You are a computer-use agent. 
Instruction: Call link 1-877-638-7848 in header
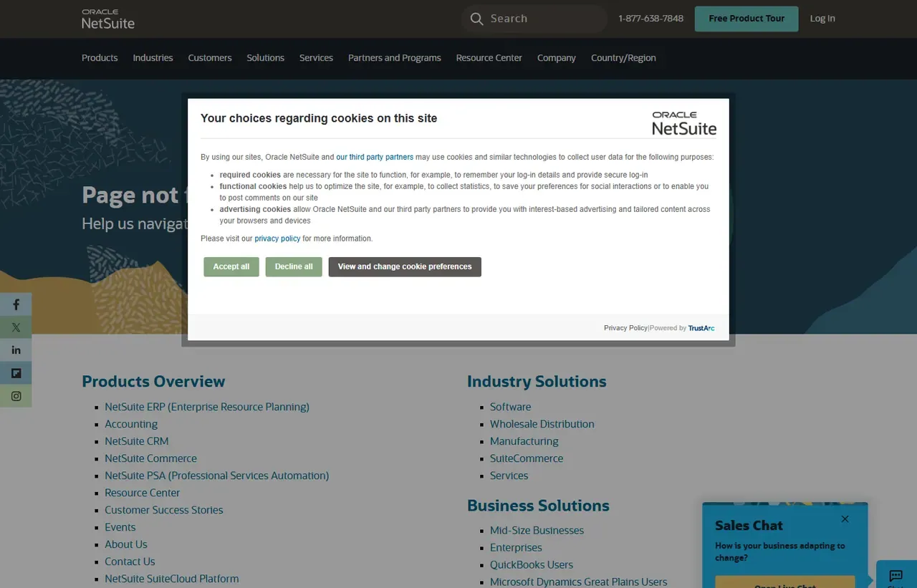[x=650, y=19]
